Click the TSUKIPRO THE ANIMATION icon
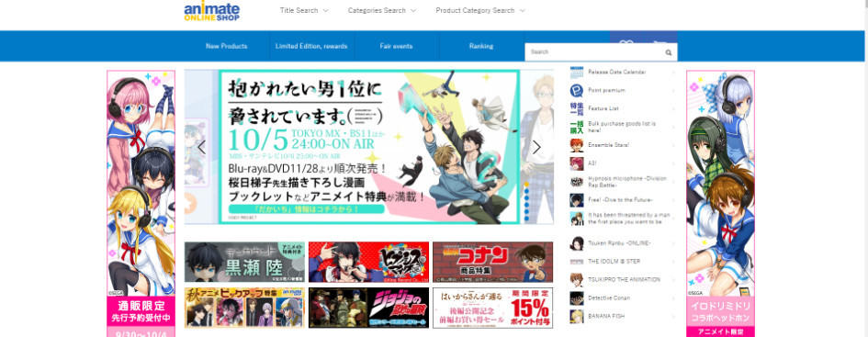This screenshot has height=337, width=868. 577,280
